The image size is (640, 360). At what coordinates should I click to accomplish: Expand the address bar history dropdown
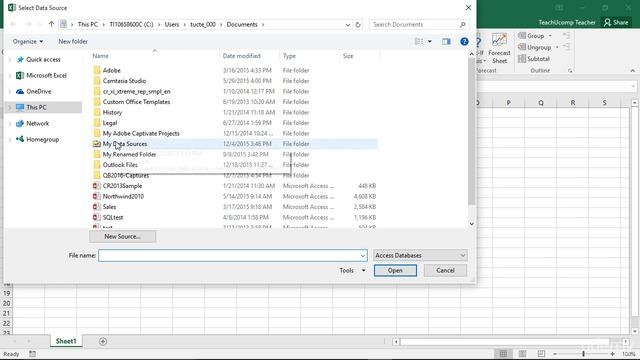[x=347, y=24]
